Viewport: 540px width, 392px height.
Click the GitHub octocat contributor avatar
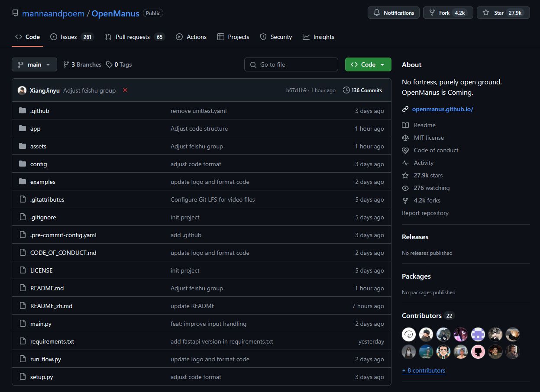coord(478,352)
